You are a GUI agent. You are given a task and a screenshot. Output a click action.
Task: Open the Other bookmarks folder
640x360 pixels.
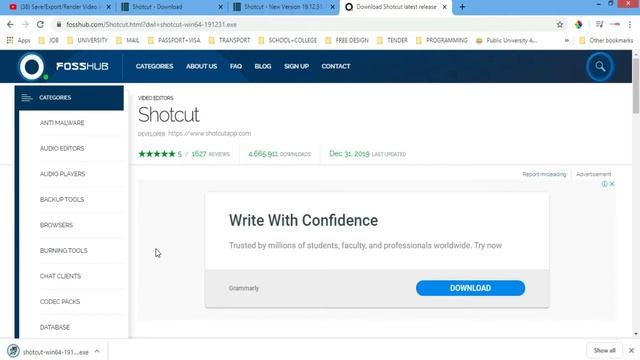tap(606, 40)
